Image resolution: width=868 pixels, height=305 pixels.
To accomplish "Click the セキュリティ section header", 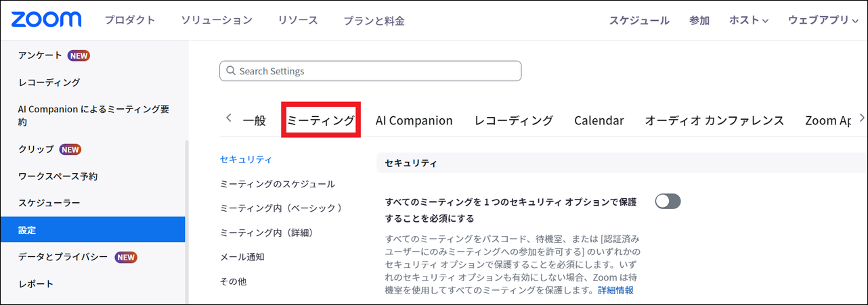I will click(622, 163).
